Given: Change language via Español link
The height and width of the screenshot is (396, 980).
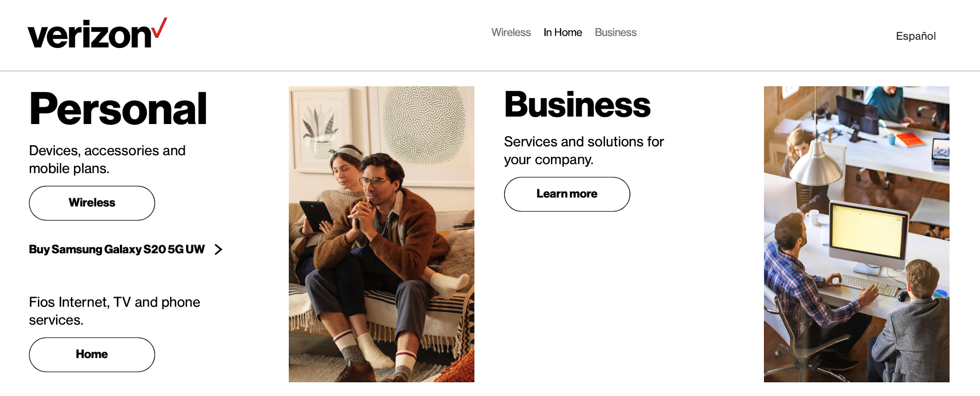Looking at the screenshot, I should click(x=916, y=36).
